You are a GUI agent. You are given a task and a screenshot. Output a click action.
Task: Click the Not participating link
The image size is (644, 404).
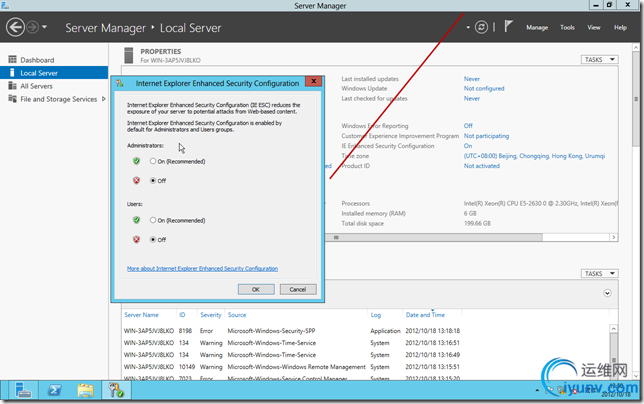486,136
